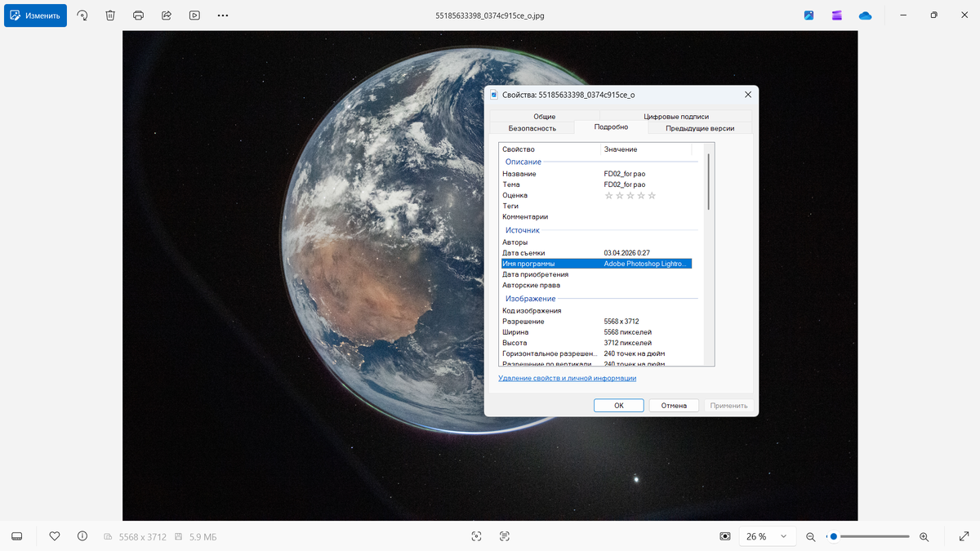Confirm the dialog with OK button

tap(619, 405)
